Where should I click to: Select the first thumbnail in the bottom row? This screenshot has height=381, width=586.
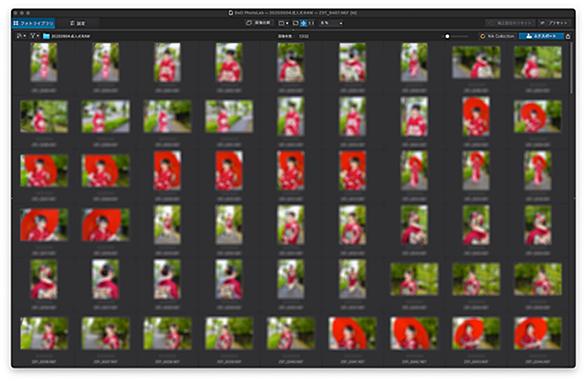(x=44, y=334)
